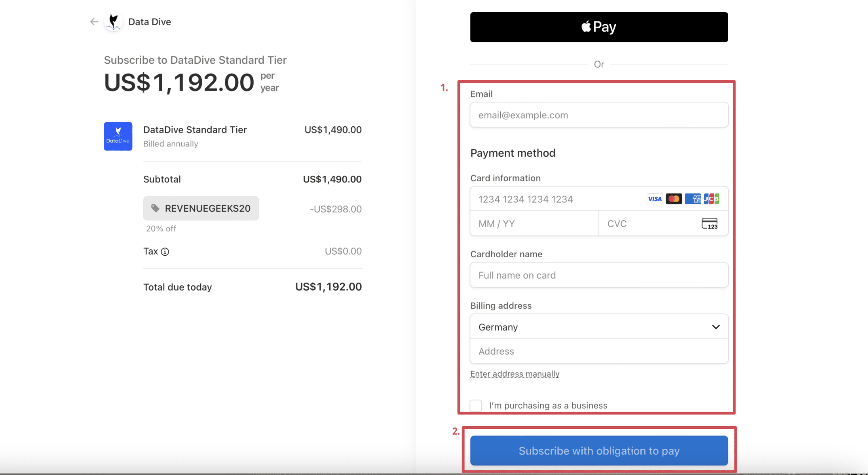Click the Visa card logo

[655, 199]
